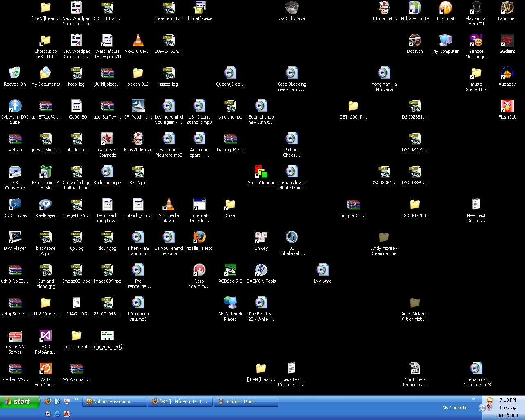Viewport: 525px width, 420px height.
Task: Select the FlashGet desktop shortcut
Action: click(x=507, y=109)
